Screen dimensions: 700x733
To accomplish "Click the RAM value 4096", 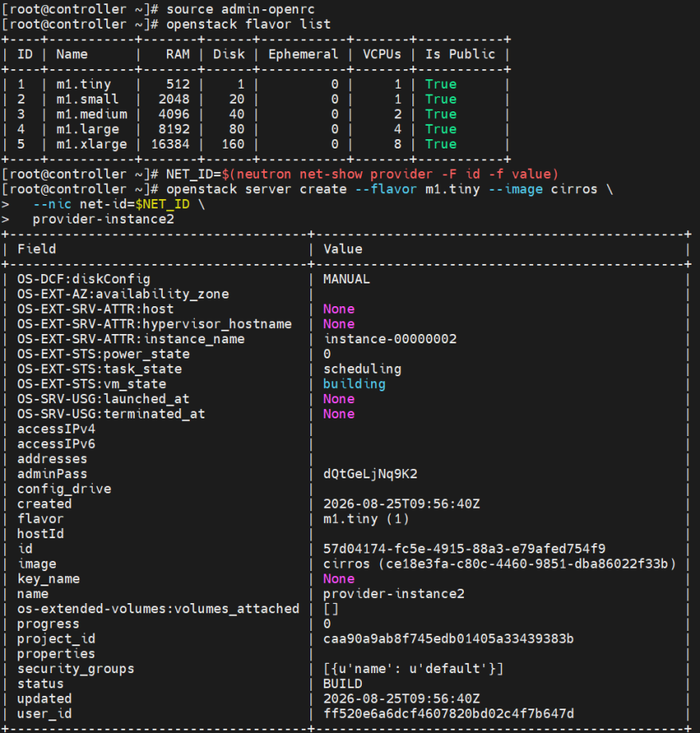I will coord(174,114).
